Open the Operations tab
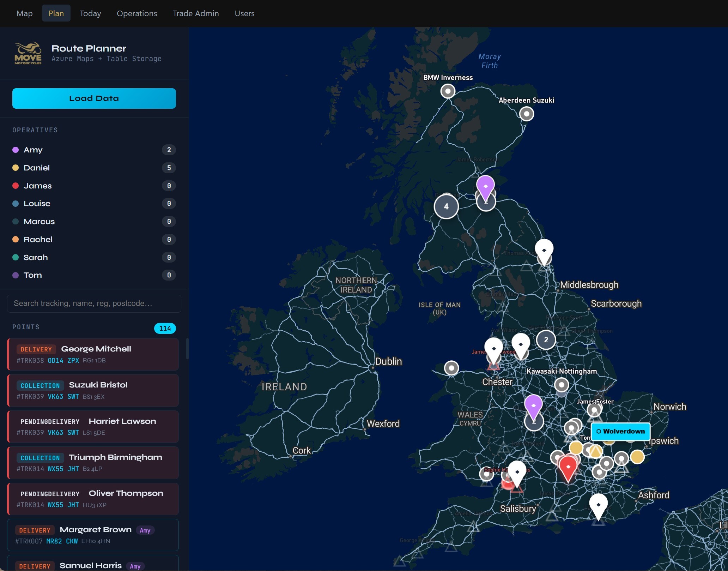The width and height of the screenshot is (728, 571). (x=137, y=13)
